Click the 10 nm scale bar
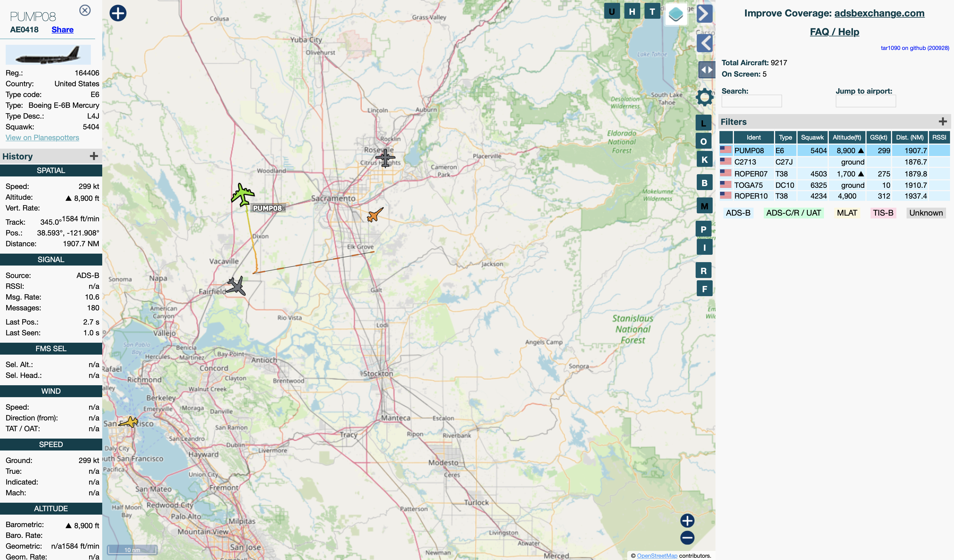 coord(132,550)
